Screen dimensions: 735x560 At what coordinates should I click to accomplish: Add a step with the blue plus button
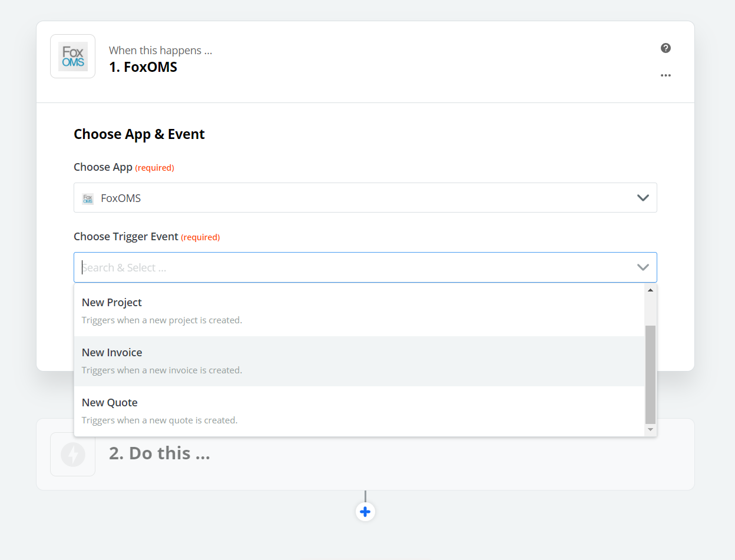pos(365,512)
